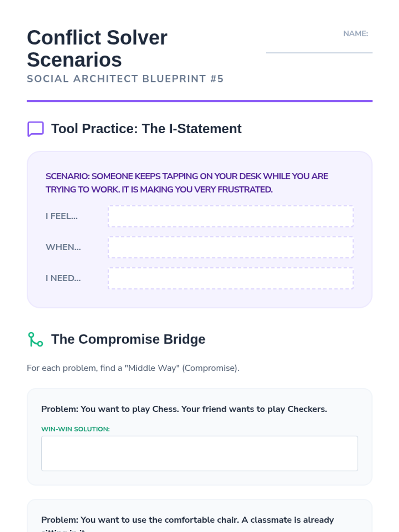This screenshot has height=532, width=399.
Task: Click the I NEED... label
Action: pos(63,278)
